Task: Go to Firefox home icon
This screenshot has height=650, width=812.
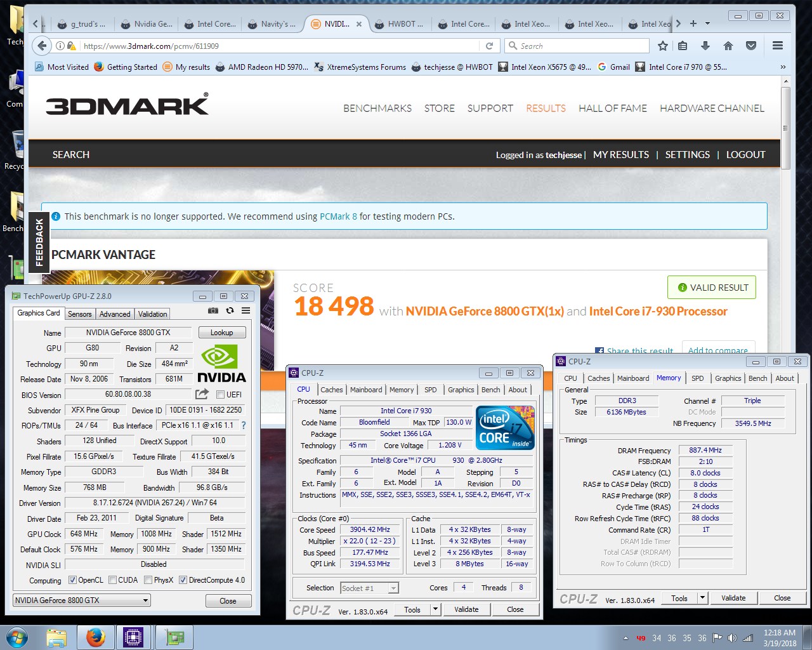Action: pos(728,46)
